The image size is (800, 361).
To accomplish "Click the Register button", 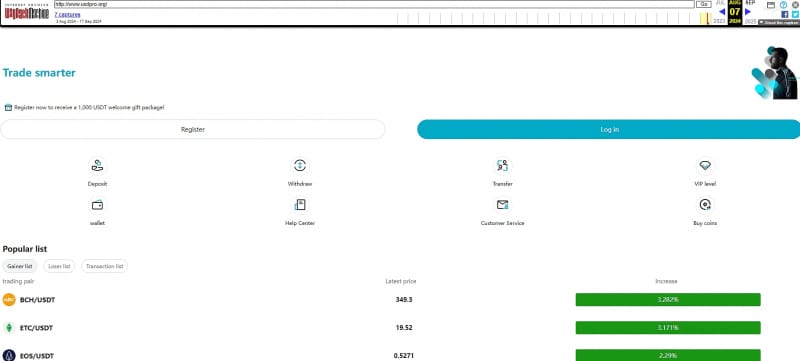I will [193, 130].
